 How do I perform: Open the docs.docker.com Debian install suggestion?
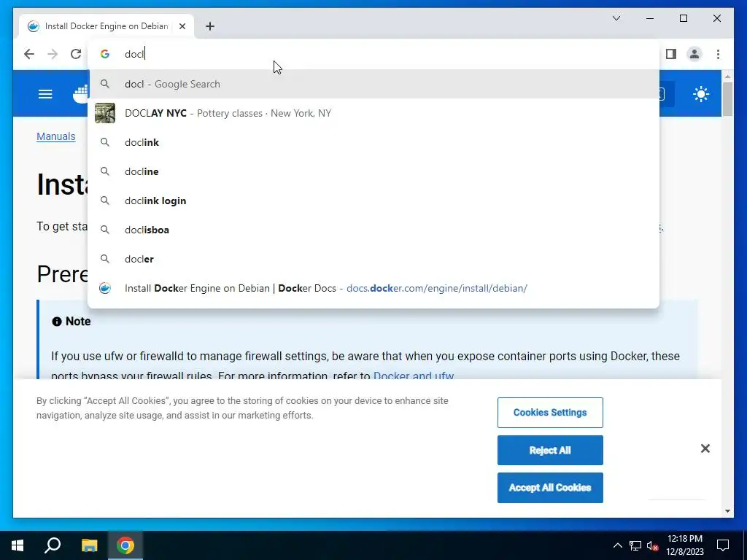pyautogui.click(x=374, y=288)
